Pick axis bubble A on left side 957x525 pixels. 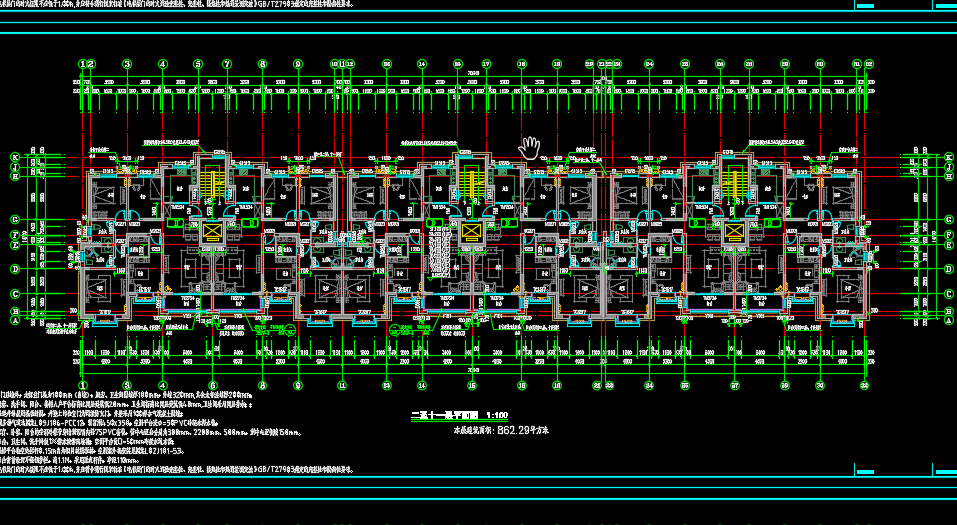(x=15, y=321)
